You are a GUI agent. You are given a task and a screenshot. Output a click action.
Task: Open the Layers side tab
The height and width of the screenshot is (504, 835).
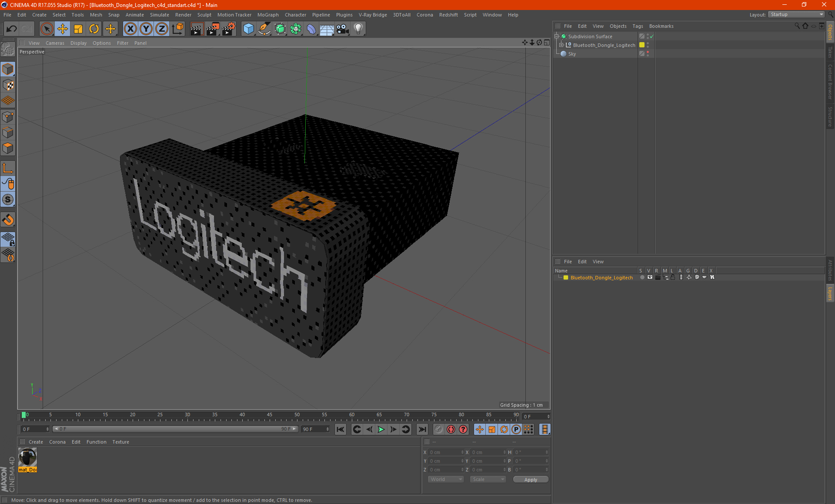(830, 293)
